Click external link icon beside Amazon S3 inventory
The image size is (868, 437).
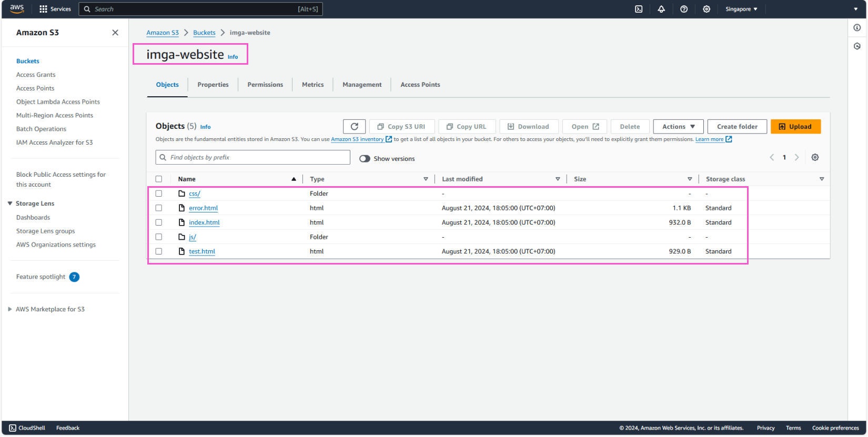[389, 139]
